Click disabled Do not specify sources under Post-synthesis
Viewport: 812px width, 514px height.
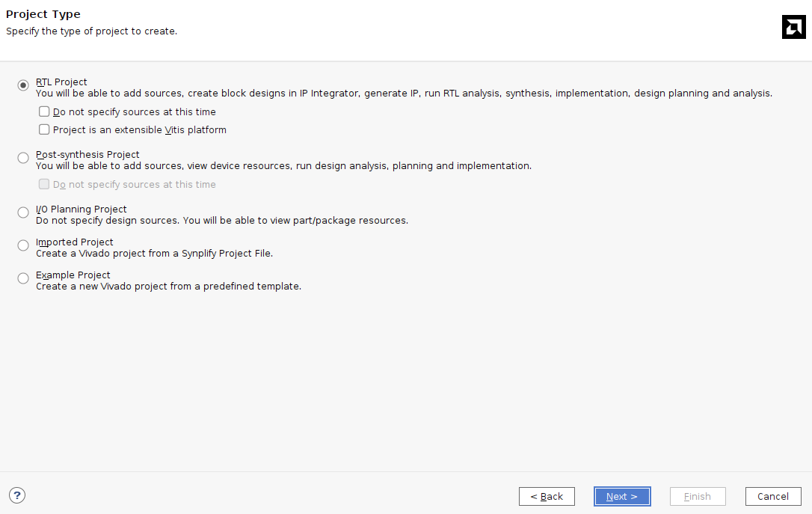coord(44,184)
